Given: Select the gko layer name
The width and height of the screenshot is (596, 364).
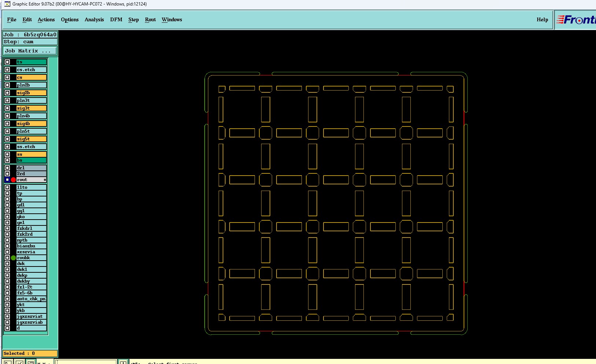Looking at the screenshot, I should coord(32,217).
